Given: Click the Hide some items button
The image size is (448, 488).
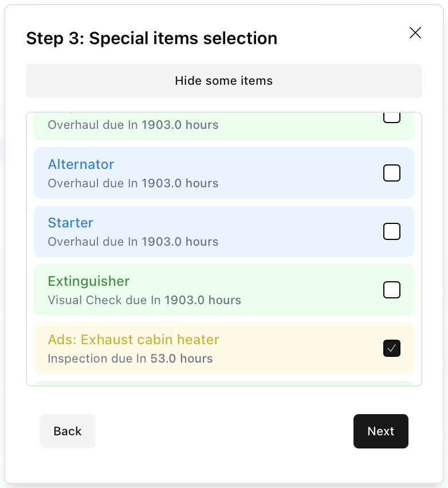Looking at the screenshot, I should (223, 81).
